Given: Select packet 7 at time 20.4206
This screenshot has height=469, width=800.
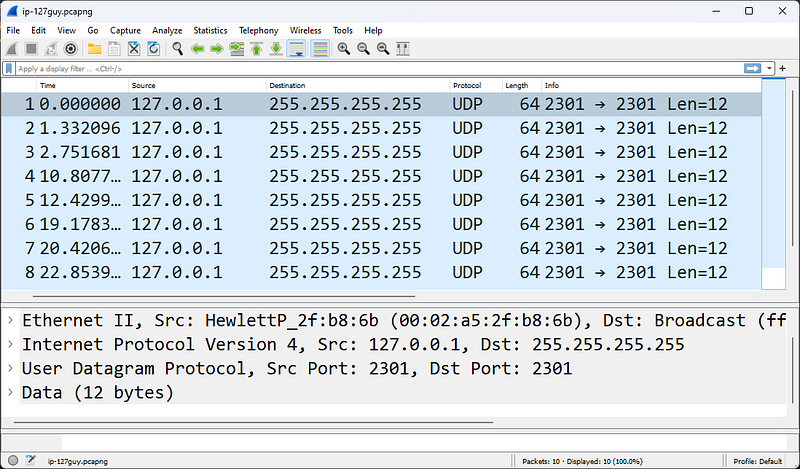Looking at the screenshot, I should tap(381, 248).
